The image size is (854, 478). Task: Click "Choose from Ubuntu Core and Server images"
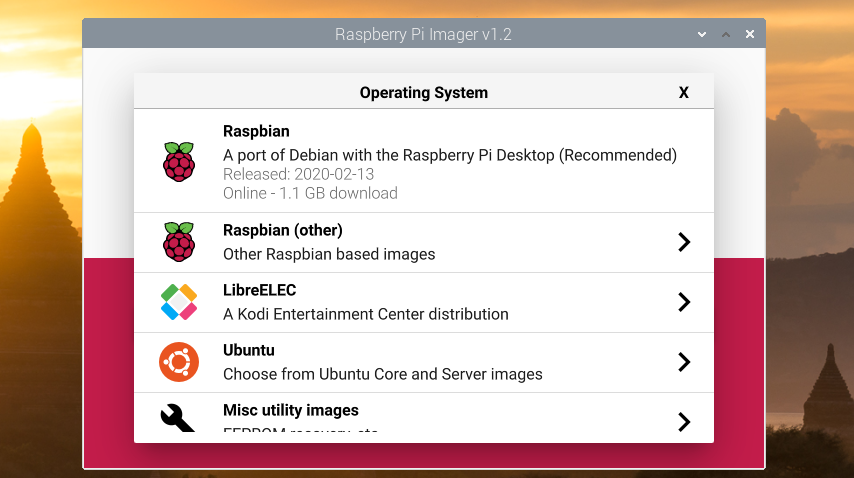(x=383, y=374)
